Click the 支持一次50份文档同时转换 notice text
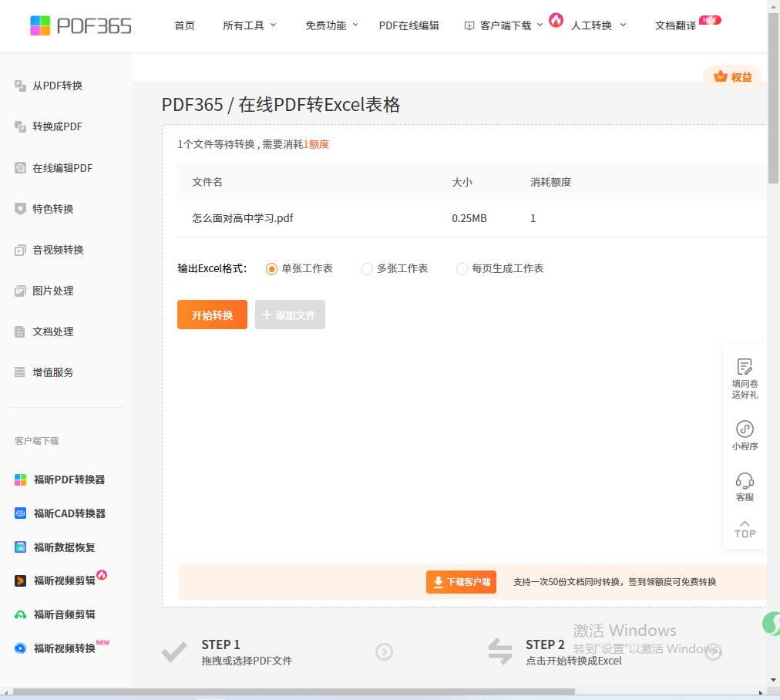Image resolution: width=780 pixels, height=700 pixels. click(x=615, y=582)
